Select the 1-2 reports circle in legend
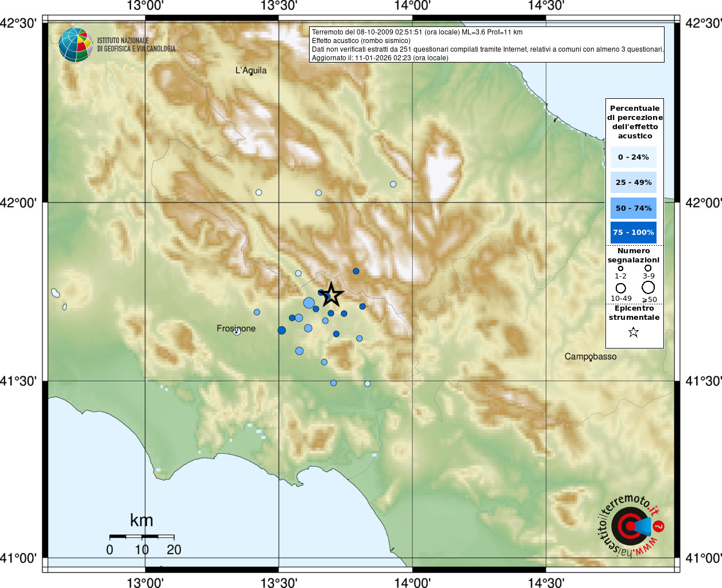Screen dimensions: 722x588 coord(620,268)
